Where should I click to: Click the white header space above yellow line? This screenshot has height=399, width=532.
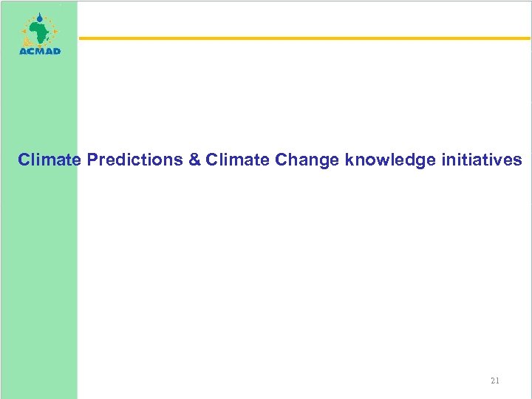[296, 18]
